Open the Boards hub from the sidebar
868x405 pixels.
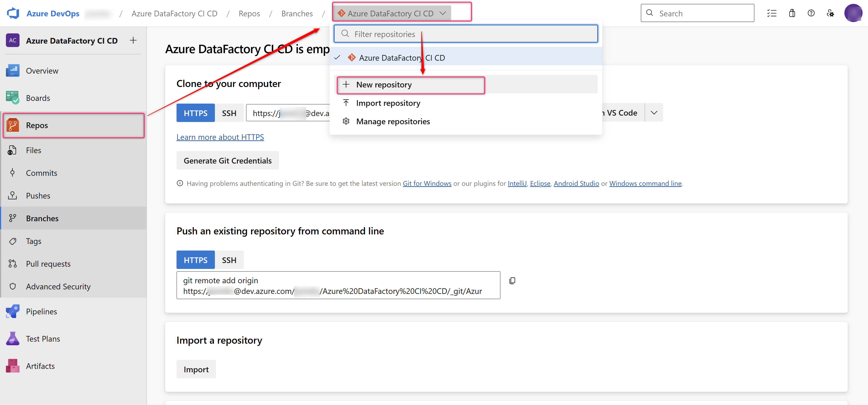click(38, 98)
